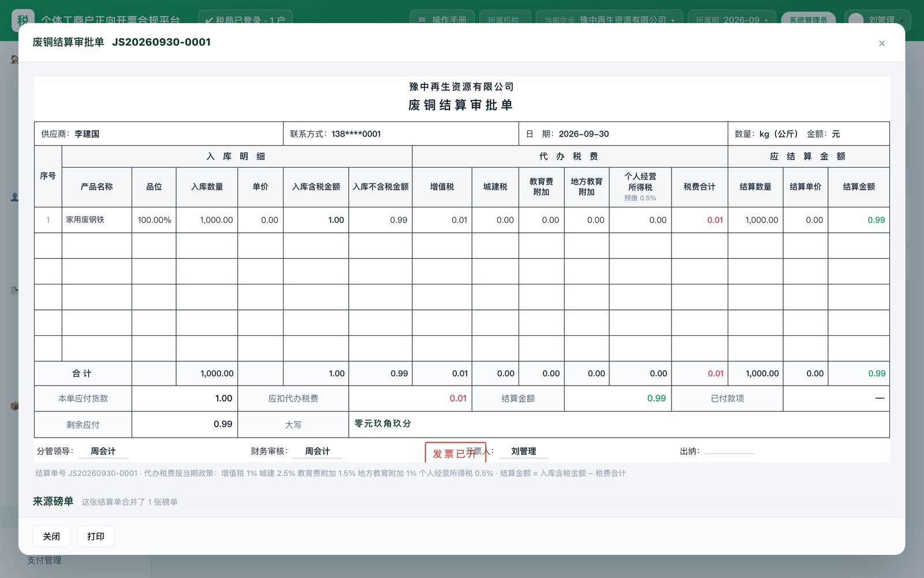The image size is (924, 578).
Task: Click product name 家用废钢铁 in row 1
Action: pyautogui.click(x=85, y=220)
